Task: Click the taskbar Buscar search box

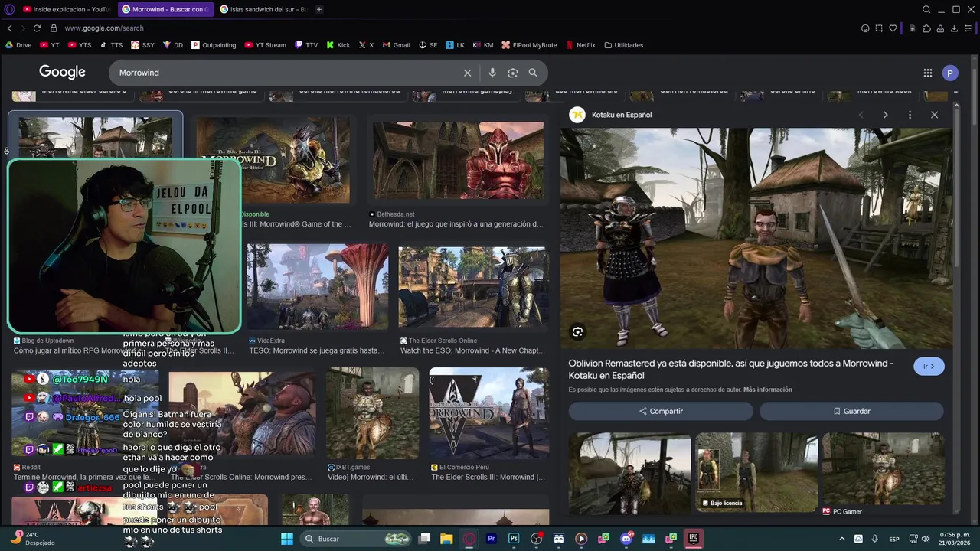Action: [357, 539]
